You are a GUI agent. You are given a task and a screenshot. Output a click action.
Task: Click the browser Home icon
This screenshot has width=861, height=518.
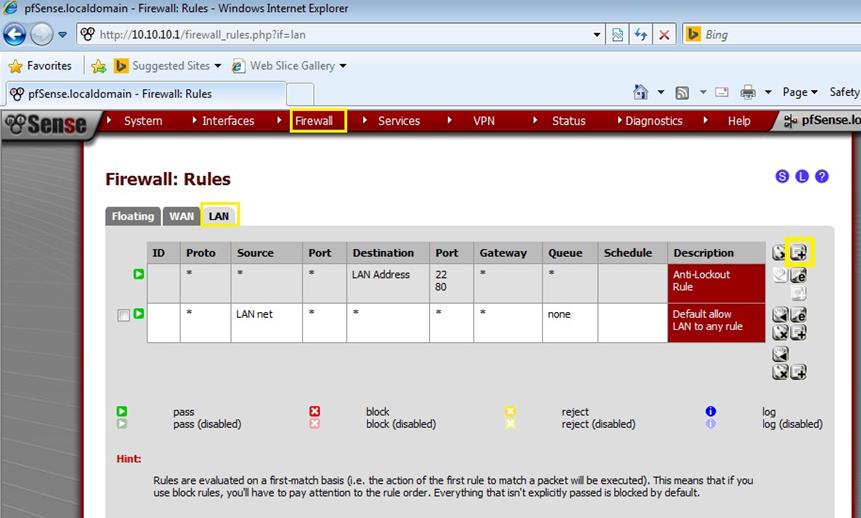[x=640, y=92]
